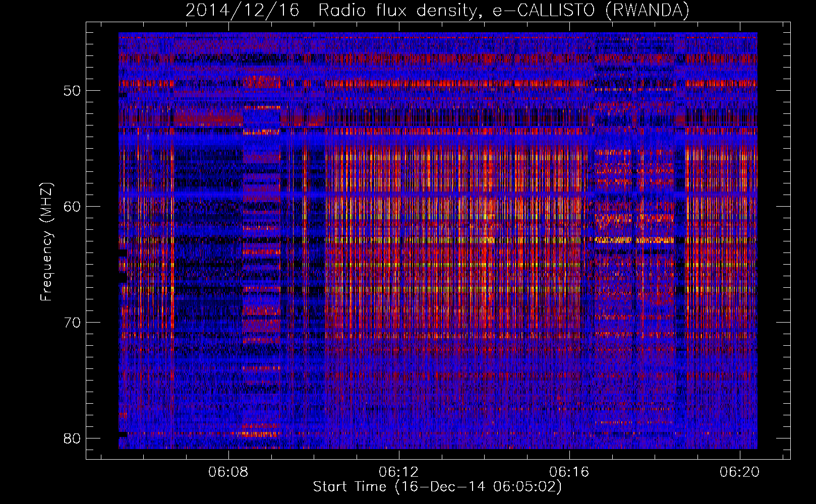Click the 06:16 time tick label
This screenshot has width=816, height=504.
[x=569, y=472]
